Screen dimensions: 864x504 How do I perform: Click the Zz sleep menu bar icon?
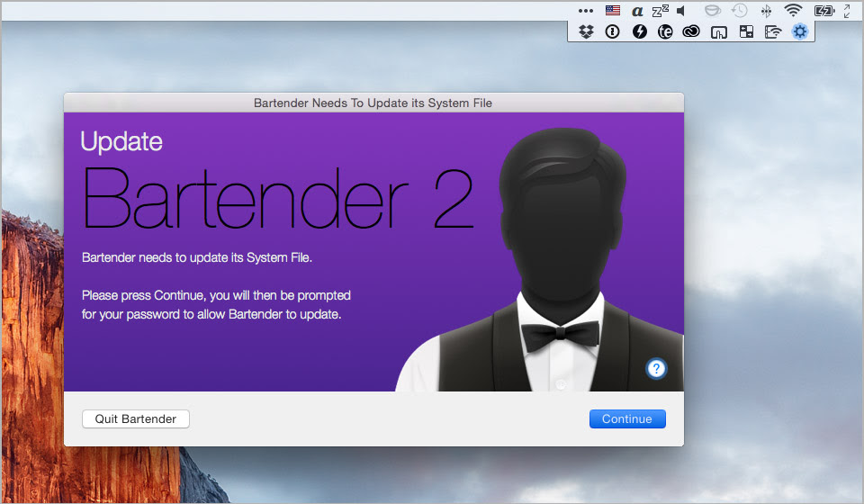(x=660, y=11)
